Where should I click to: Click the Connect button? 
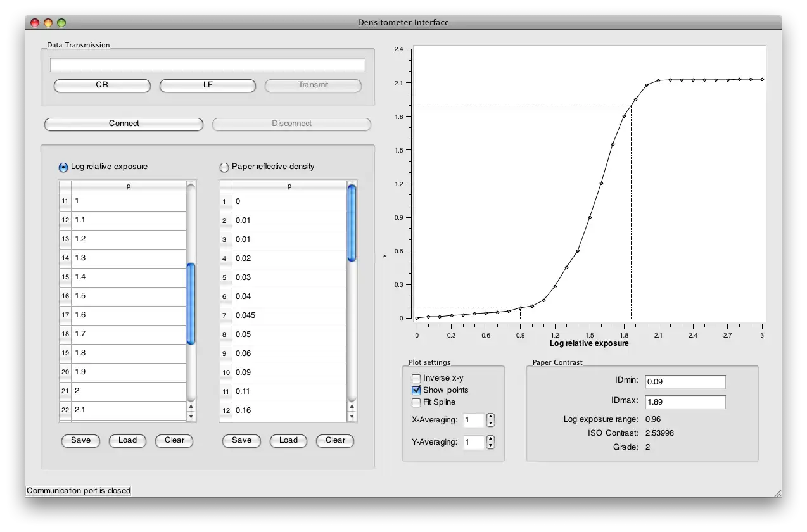pos(124,124)
